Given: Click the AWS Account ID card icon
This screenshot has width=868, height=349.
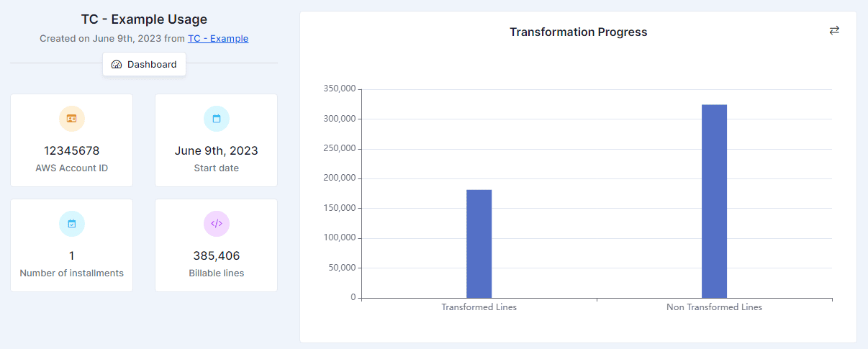Looking at the screenshot, I should (71, 119).
